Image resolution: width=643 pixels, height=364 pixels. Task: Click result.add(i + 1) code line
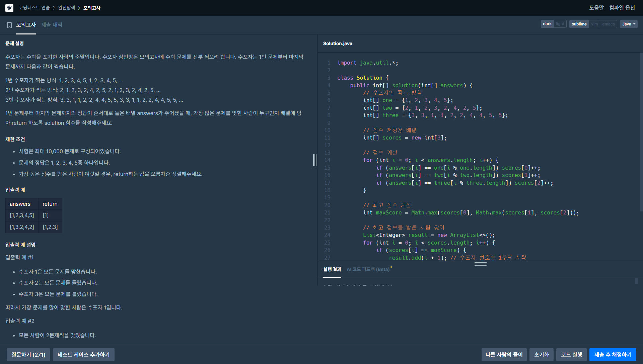(x=417, y=258)
